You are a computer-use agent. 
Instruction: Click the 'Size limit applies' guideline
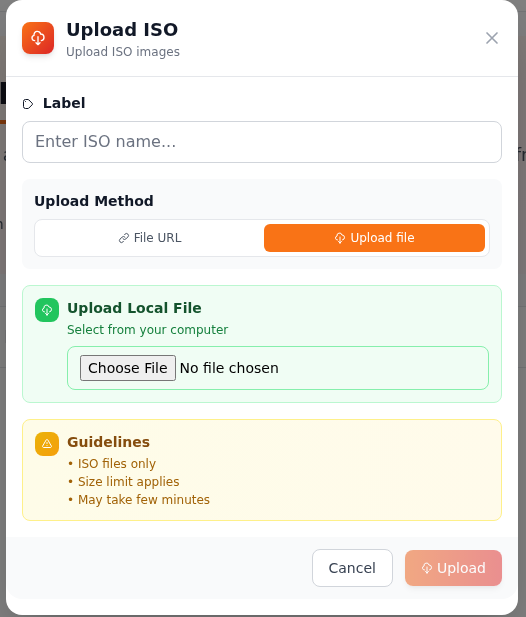tap(128, 481)
